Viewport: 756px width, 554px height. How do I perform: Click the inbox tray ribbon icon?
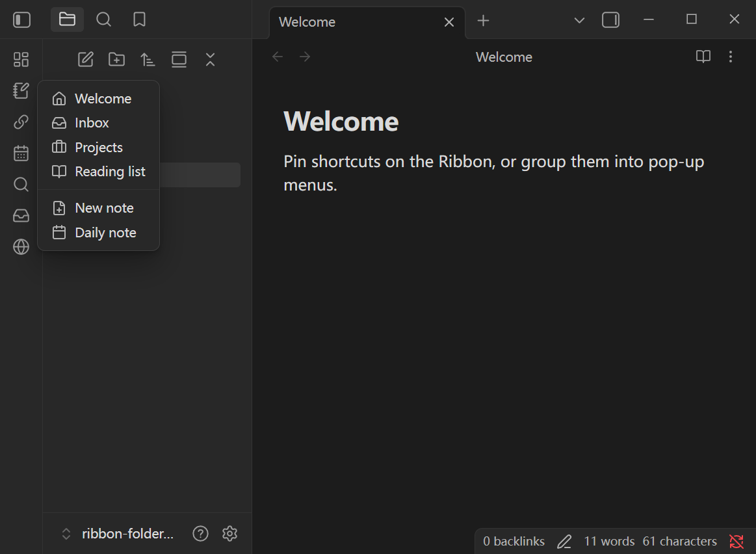point(21,215)
